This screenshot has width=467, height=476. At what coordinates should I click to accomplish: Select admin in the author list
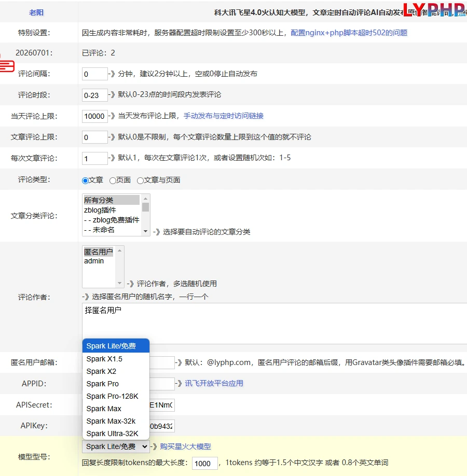coord(99,261)
